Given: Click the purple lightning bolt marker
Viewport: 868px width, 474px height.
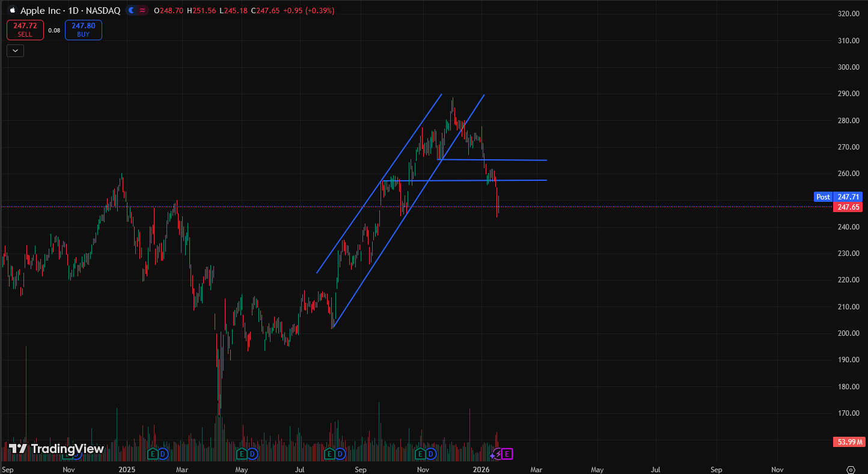Looking at the screenshot, I should (x=499, y=454).
